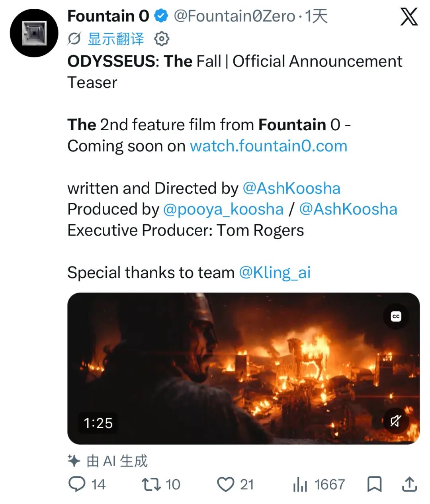
Task: Unmute the video sound
Action: click(x=395, y=421)
